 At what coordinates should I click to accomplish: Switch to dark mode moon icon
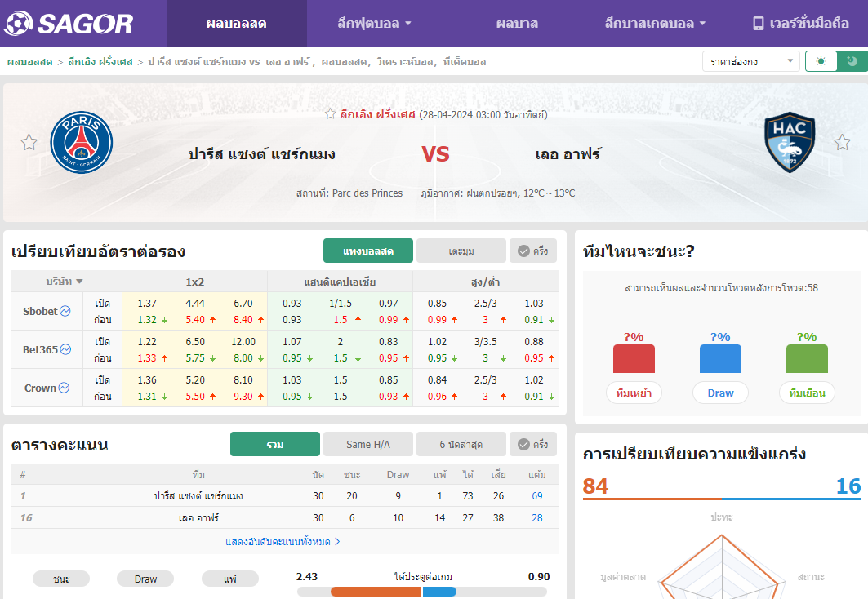(x=852, y=61)
